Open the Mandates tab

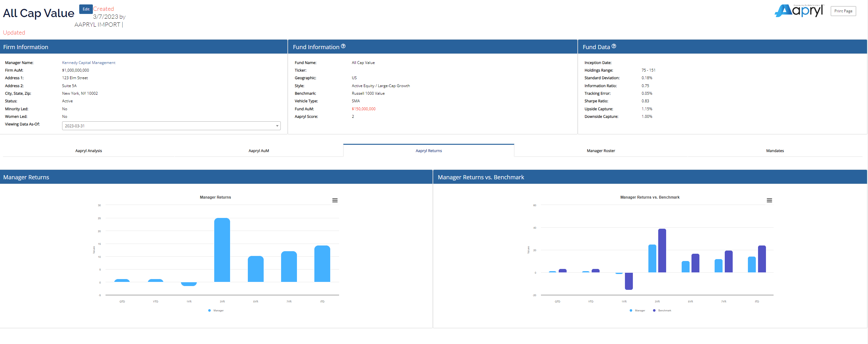pyautogui.click(x=775, y=150)
